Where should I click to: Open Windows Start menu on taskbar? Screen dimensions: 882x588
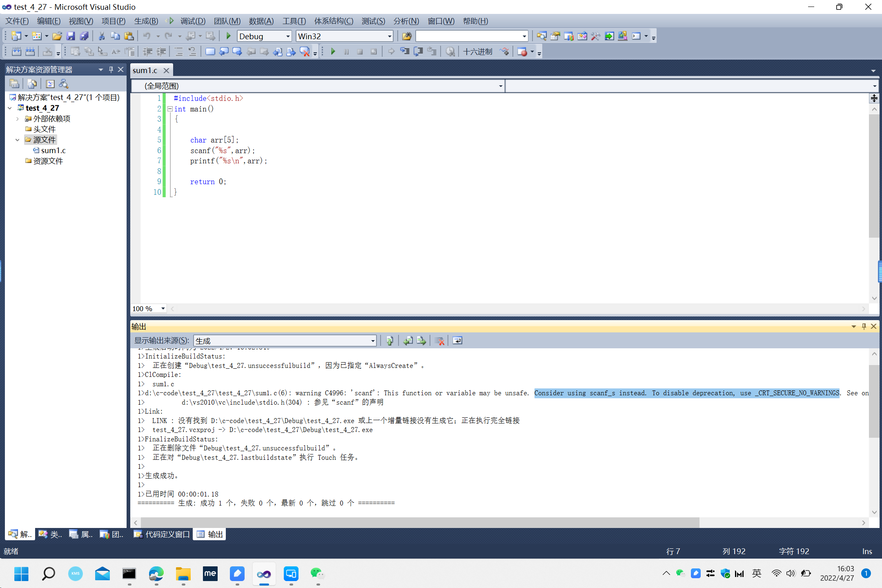click(21, 574)
